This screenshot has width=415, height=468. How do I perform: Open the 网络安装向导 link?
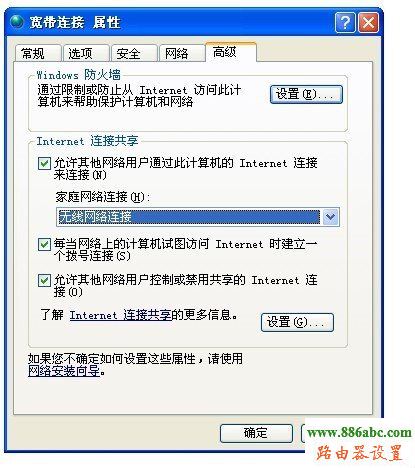point(64,371)
